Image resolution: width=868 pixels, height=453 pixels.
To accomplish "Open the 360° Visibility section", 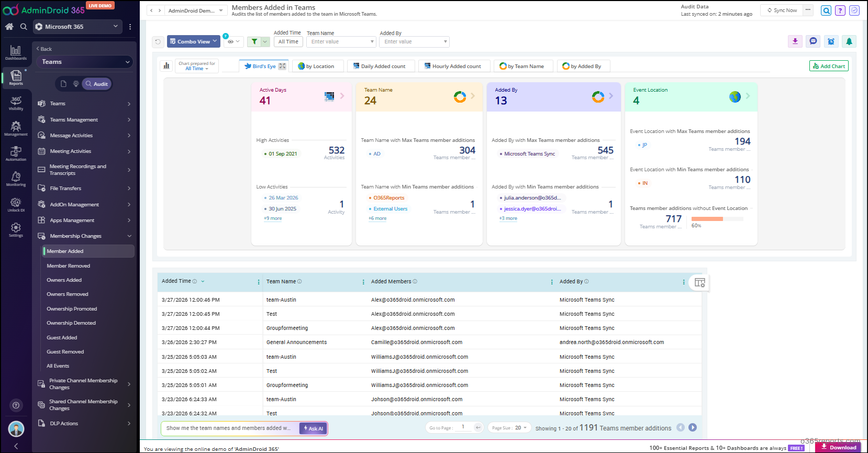I will tap(16, 103).
